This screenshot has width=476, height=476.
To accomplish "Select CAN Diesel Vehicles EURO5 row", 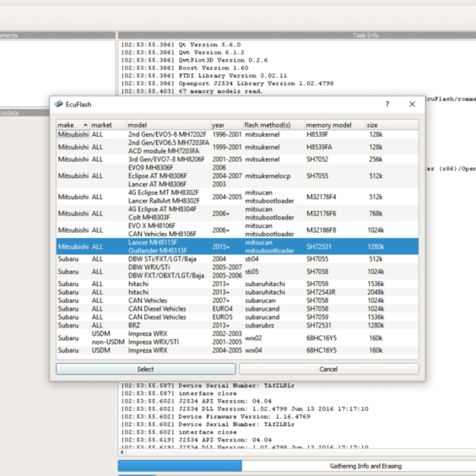I will (x=237, y=317).
